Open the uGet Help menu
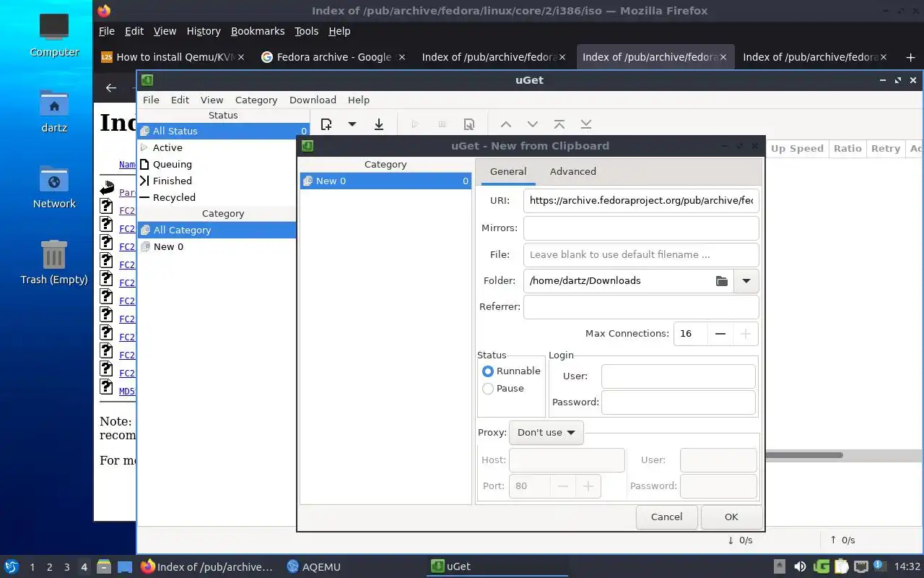The image size is (924, 578). [x=359, y=100]
